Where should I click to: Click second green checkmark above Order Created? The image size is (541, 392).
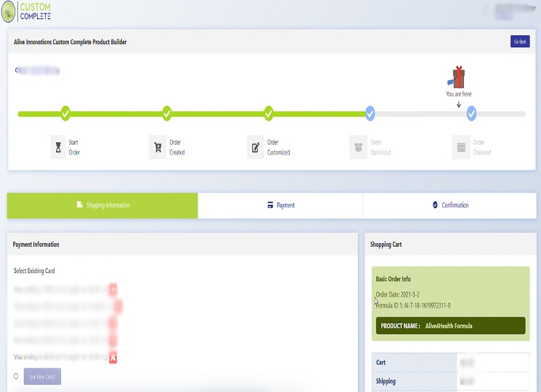(x=167, y=113)
